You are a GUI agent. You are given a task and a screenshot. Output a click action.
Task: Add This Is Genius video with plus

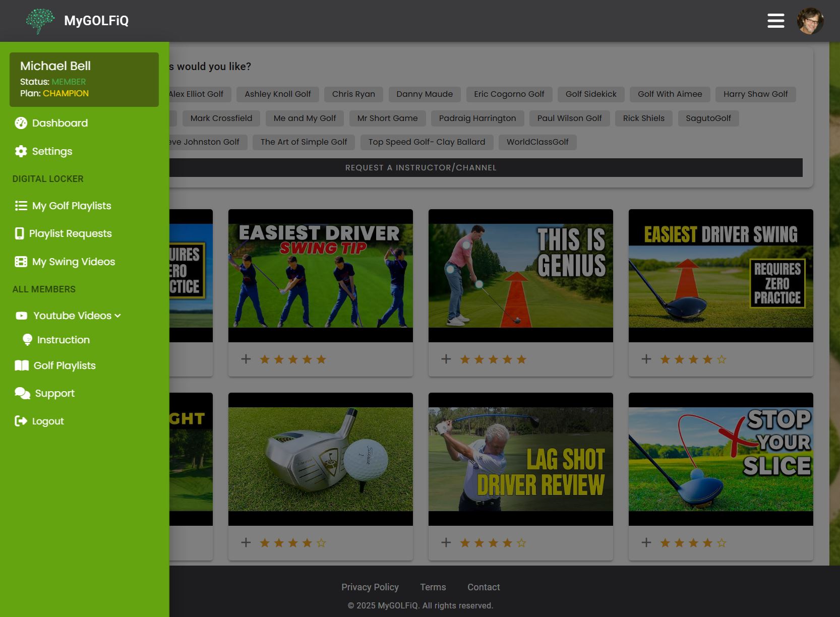tap(446, 359)
